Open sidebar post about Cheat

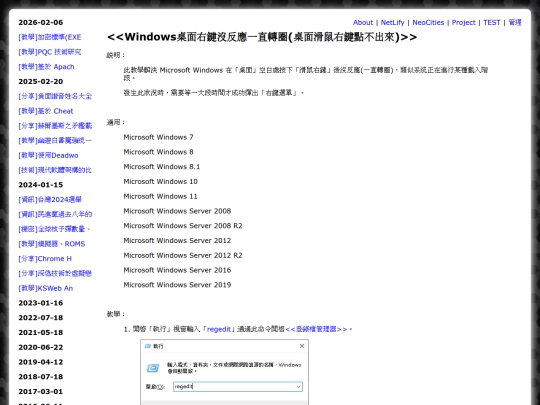[46, 111]
